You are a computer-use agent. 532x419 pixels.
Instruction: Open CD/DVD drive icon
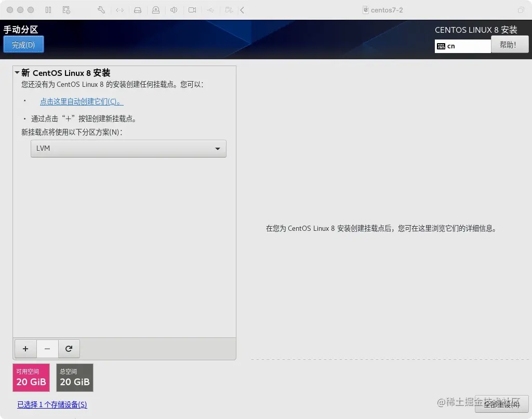point(156,10)
